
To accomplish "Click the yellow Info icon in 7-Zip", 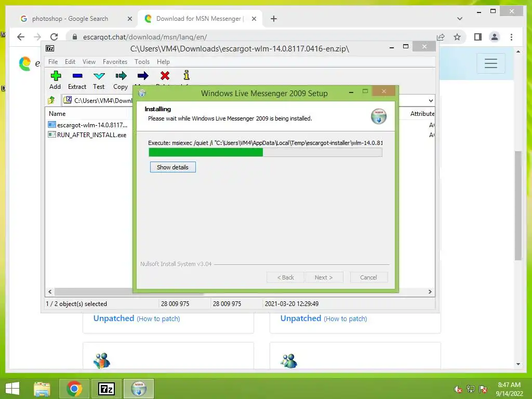I will [x=187, y=75].
